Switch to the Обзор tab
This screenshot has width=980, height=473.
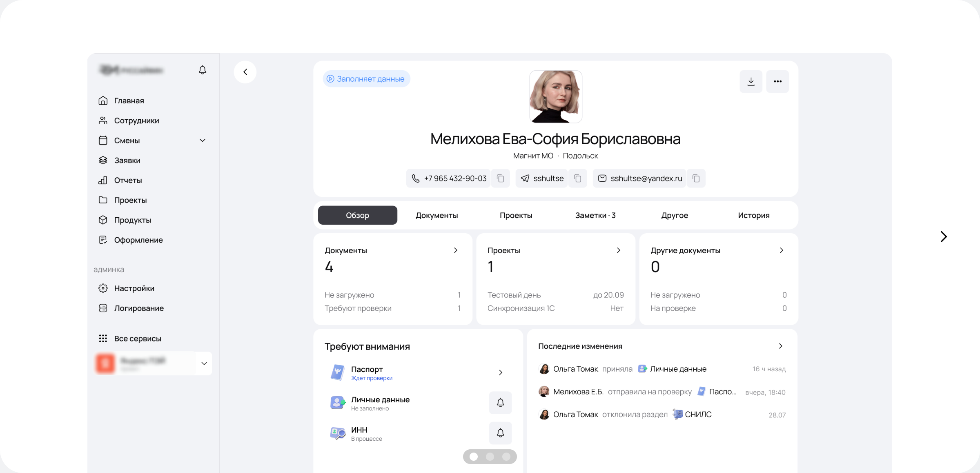358,215
